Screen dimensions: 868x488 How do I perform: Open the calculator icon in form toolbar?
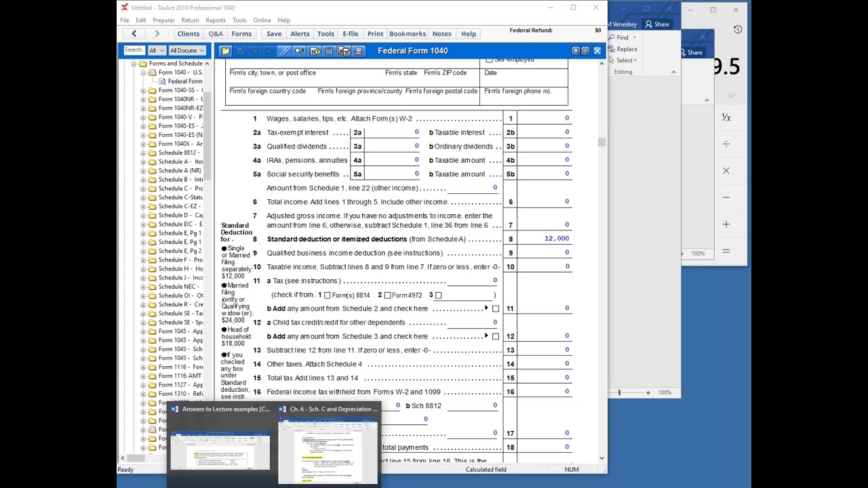coord(329,51)
